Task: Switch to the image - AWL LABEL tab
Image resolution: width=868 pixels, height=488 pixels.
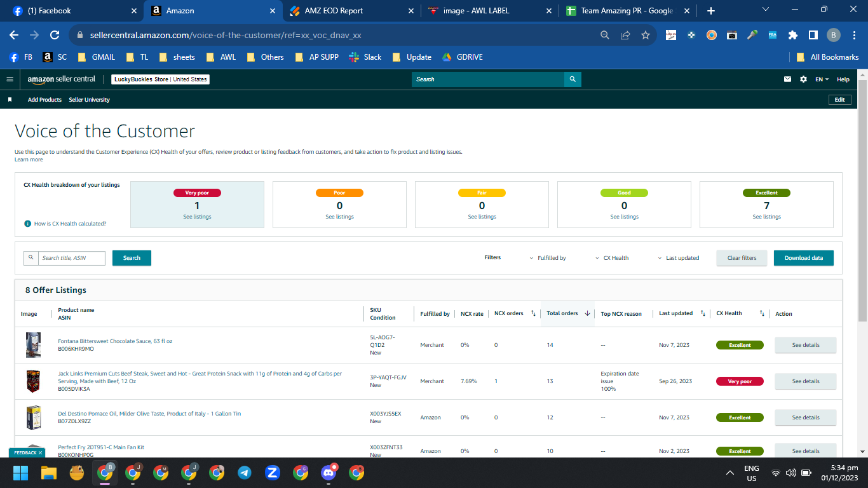Action: point(489,11)
